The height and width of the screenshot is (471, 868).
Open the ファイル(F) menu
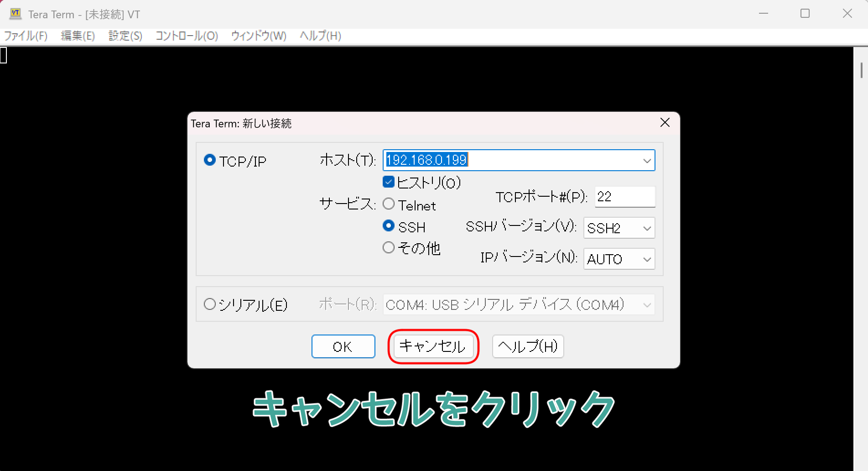click(x=26, y=36)
